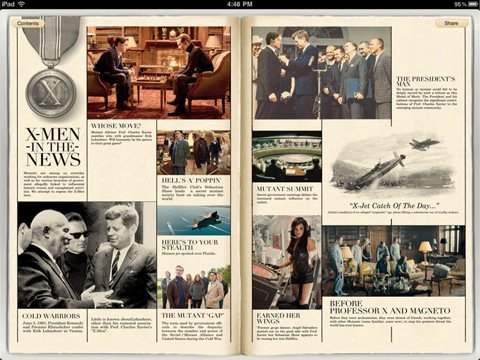The width and height of the screenshot is (480, 360).
Task: Open the Angel Salvadore photo
Action: [x=287, y=262]
